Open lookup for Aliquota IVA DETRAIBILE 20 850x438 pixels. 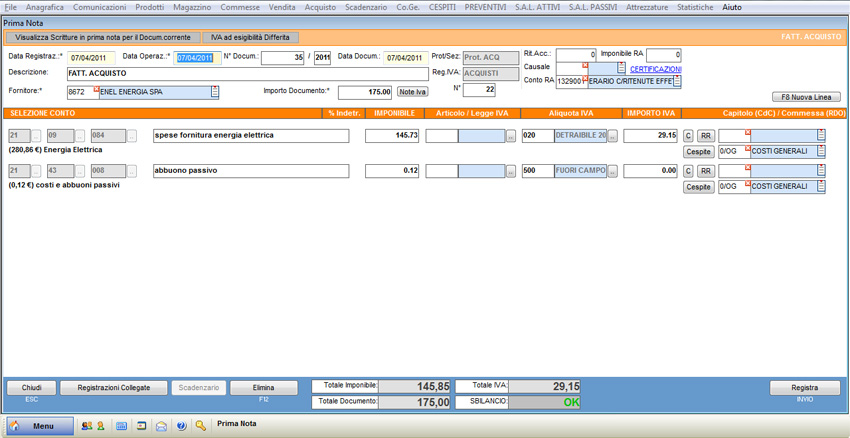point(613,136)
